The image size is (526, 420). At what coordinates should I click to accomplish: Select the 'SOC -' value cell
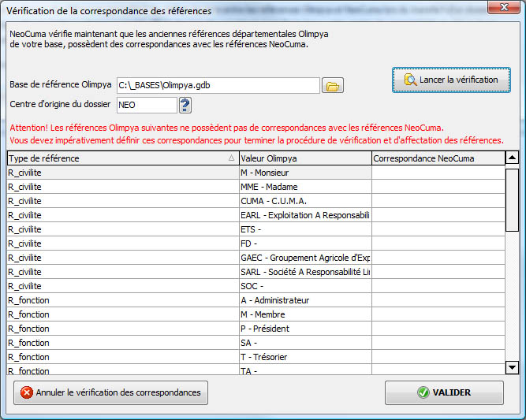coord(305,286)
